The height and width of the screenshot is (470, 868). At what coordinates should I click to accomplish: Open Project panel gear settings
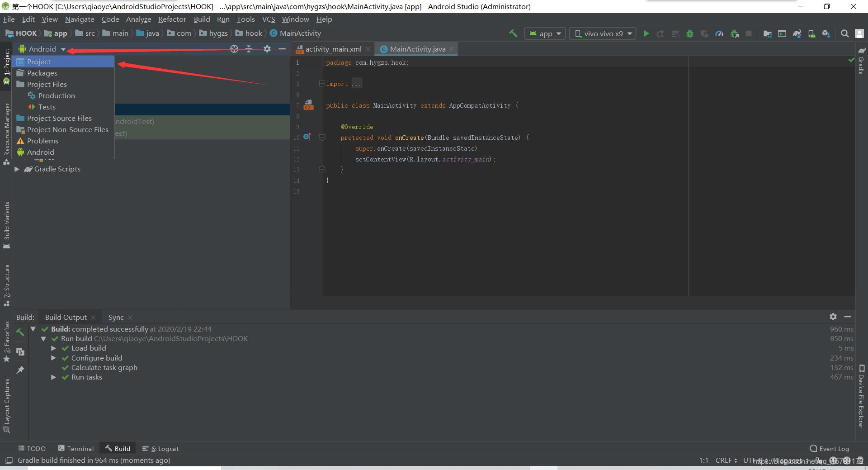267,49
